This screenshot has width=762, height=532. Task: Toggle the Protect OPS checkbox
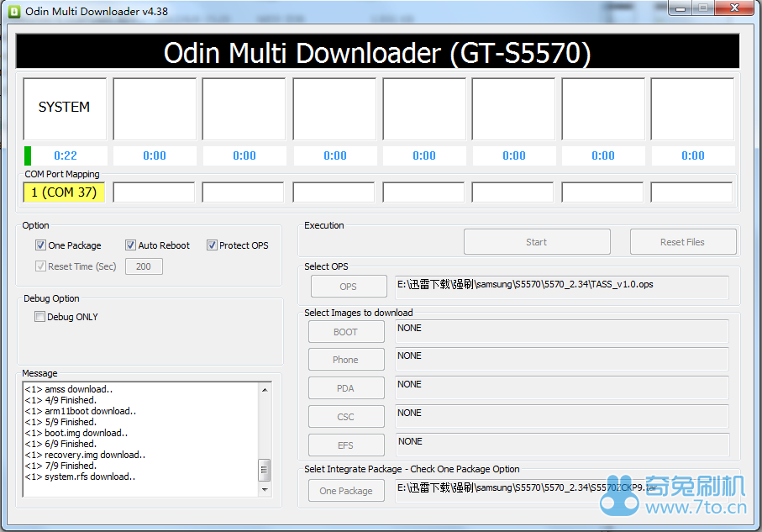click(212, 245)
